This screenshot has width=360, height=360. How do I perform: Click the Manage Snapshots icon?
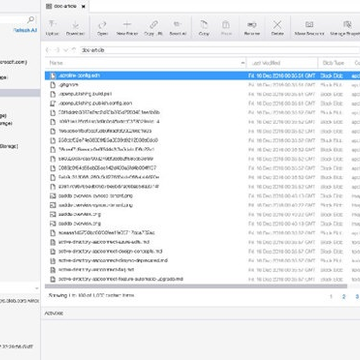[x=347, y=24]
